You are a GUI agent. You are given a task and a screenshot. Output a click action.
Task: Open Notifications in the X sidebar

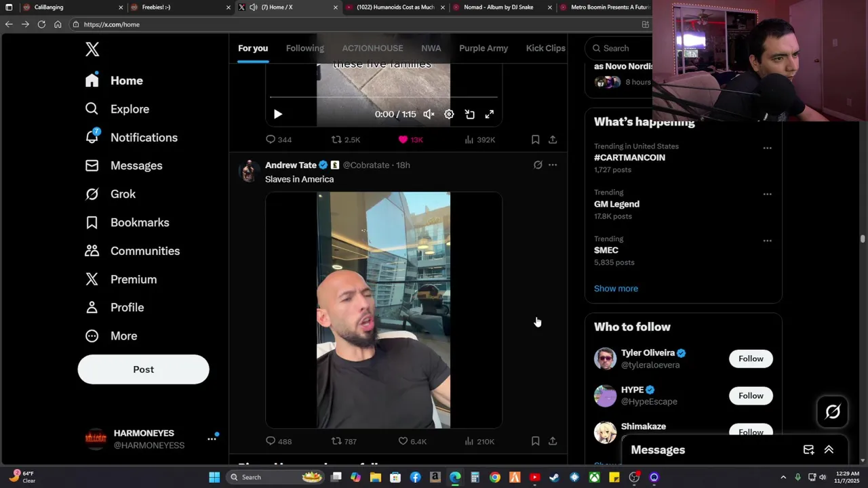pyautogui.click(x=131, y=138)
